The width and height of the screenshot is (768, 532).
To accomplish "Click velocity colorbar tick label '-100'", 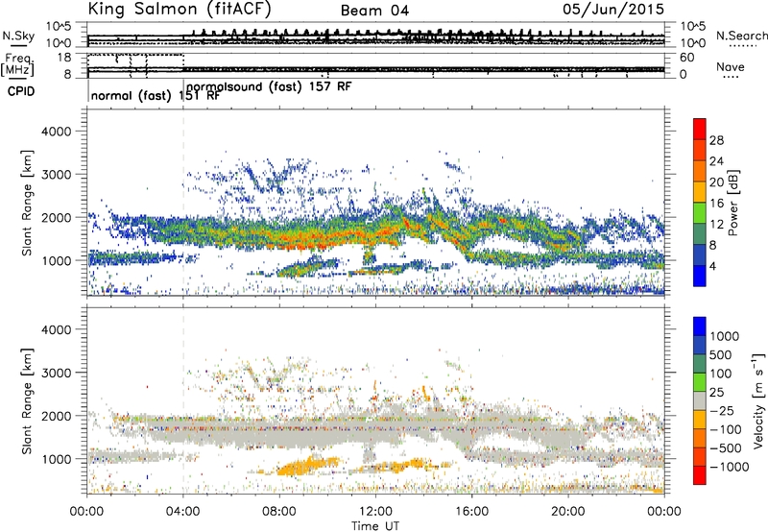I will tap(726, 429).
